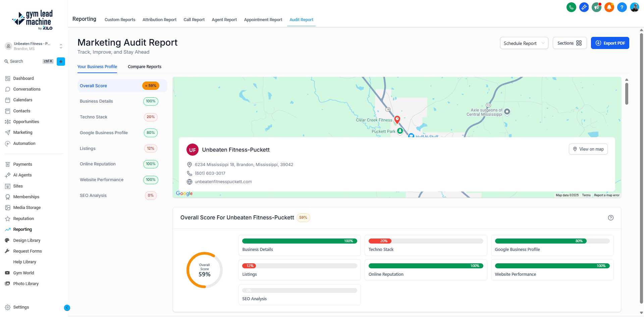Switch to the Custom Reports tab

click(x=120, y=20)
